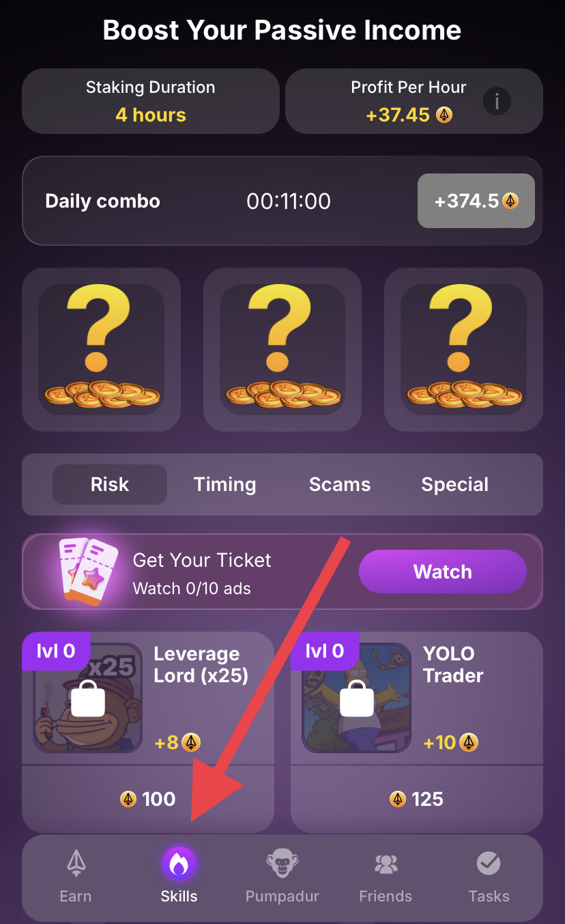Image resolution: width=565 pixels, height=924 pixels.
Task: Select the middle mystery combo card
Action: point(282,350)
